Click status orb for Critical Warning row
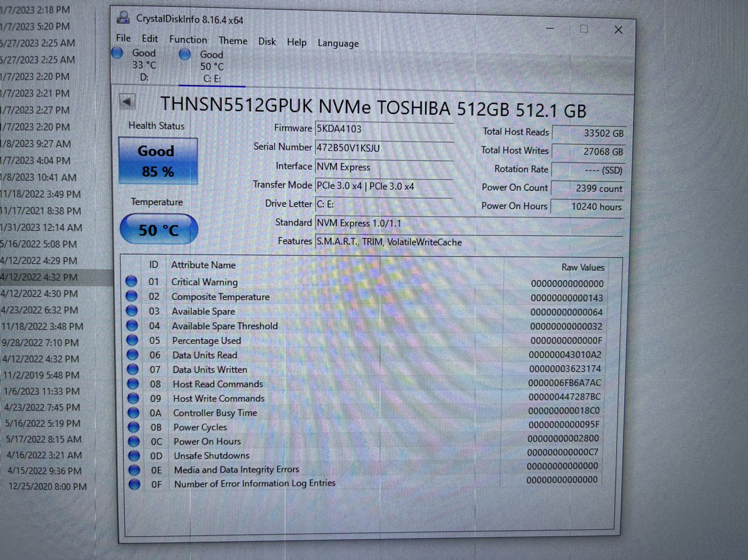 pos(132,281)
